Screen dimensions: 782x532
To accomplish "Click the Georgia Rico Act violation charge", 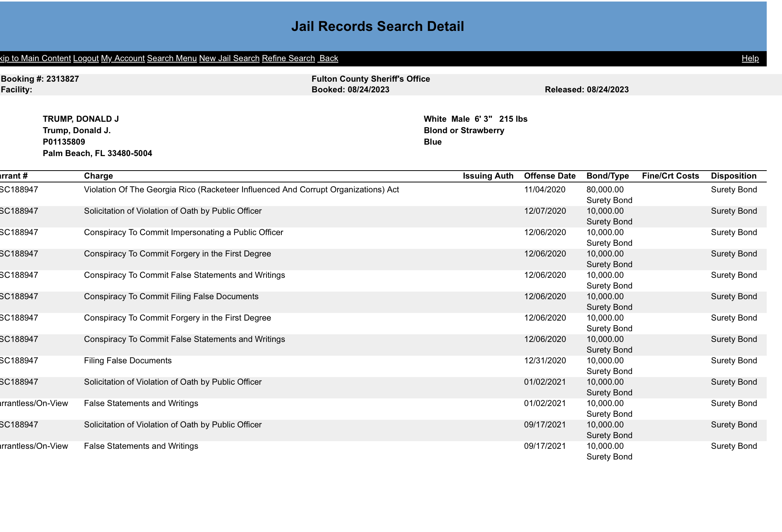I will point(241,190).
